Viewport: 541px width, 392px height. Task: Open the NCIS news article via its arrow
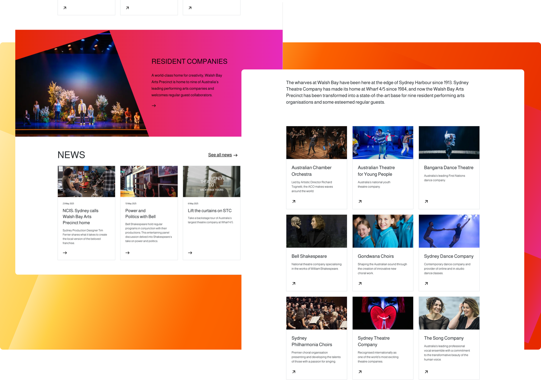(65, 253)
